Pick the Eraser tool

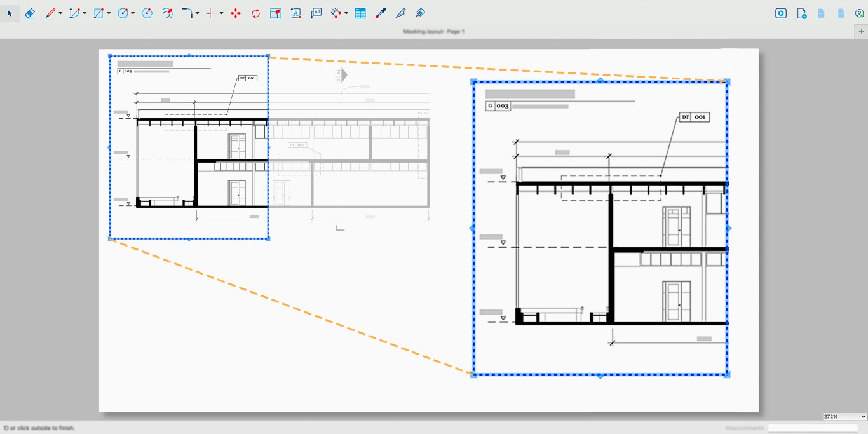pos(30,13)
